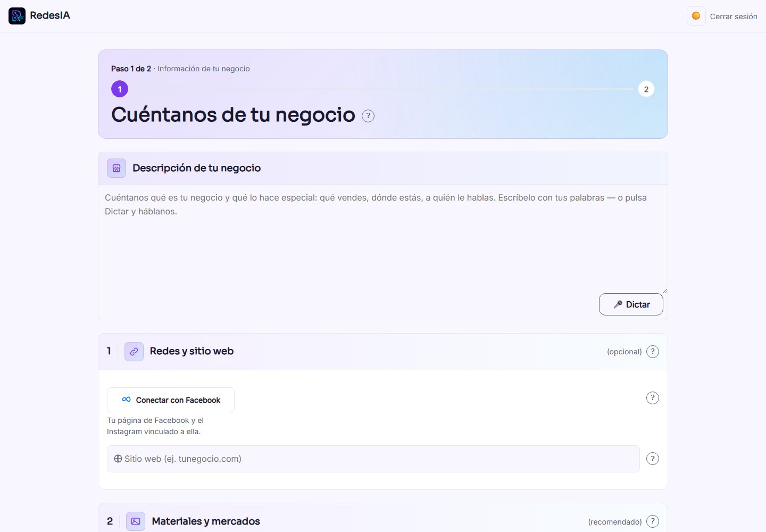
Task: Click the Materiales y mercados heading
Action: coord(206,521)
